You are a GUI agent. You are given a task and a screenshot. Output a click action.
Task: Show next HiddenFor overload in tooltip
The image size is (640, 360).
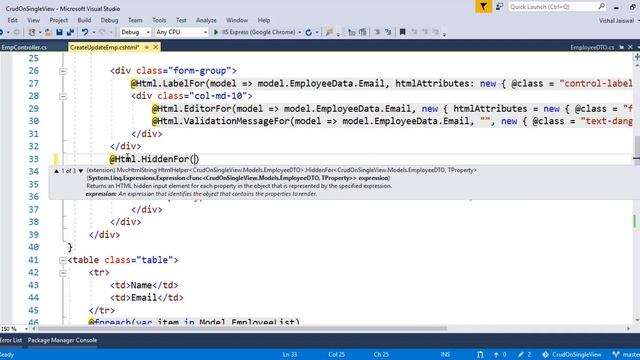click(80, 171)
